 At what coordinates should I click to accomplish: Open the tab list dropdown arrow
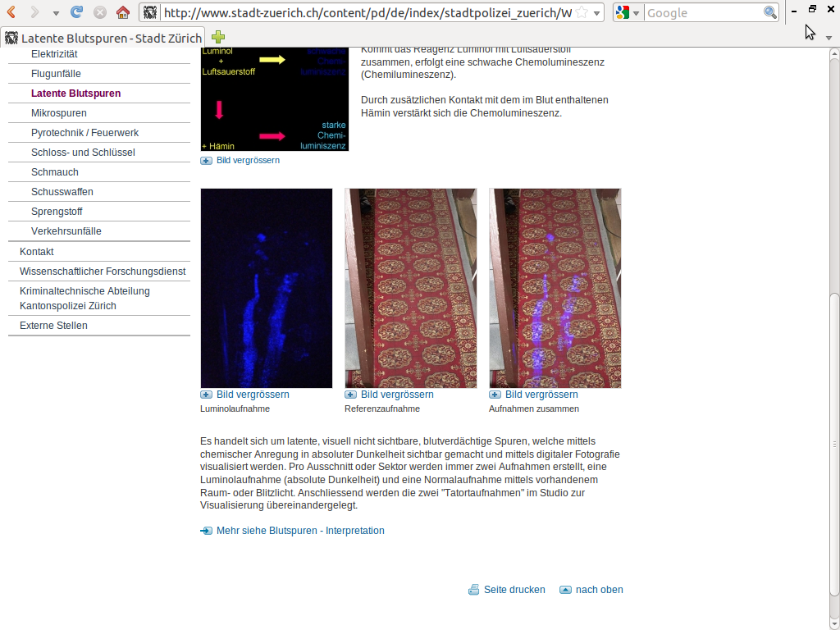coord(829,38)
